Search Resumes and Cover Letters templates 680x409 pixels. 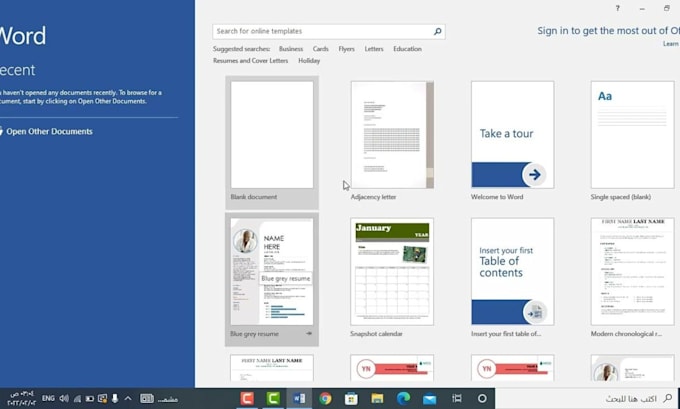point(250,61)
